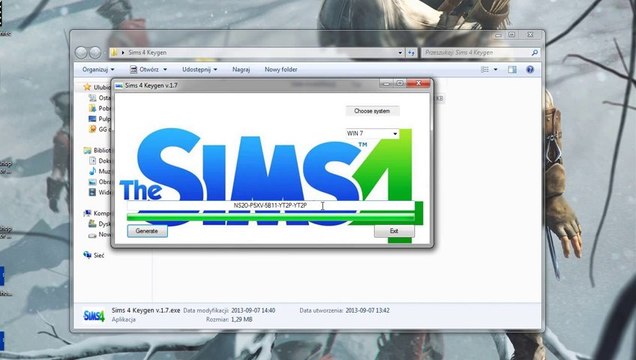Open the Dysk local drive item in the sidebar
Image resolution: width=636 pixels, height=360 pixels.
coord(99,224)
